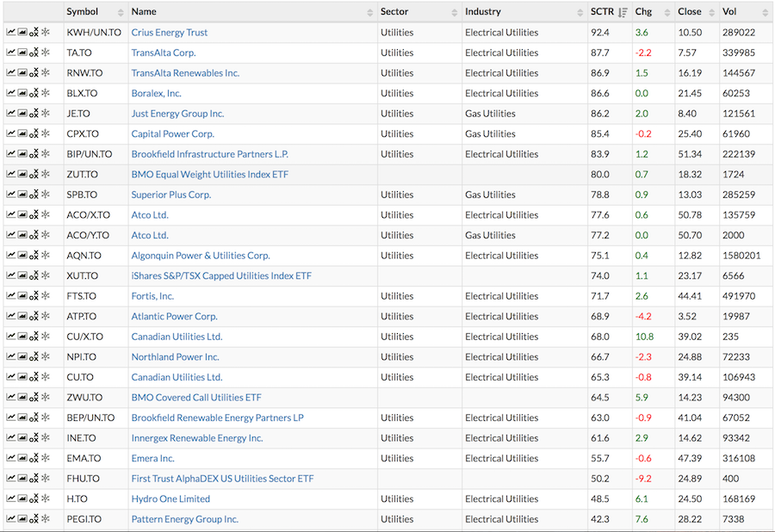Open the Atco Ltd. link for ACO/X.TO

pos(150,215)
